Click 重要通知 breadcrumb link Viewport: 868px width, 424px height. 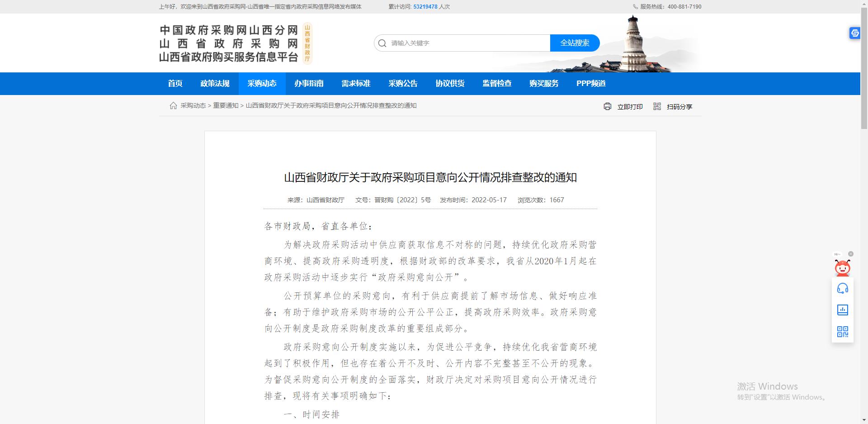(226, 106)
